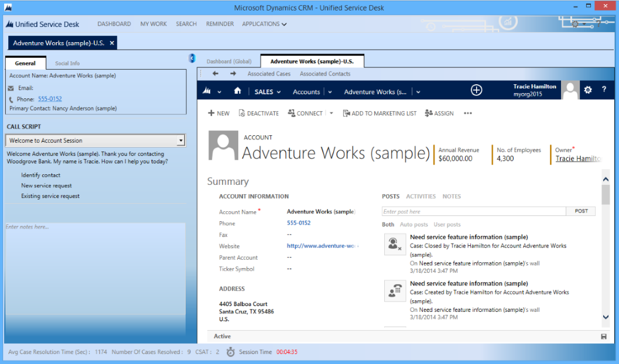Screen dimensions: 619x364
Task: Click the session timer stopwatch icon
Action: pyautogui.click(x=231, y=352)
